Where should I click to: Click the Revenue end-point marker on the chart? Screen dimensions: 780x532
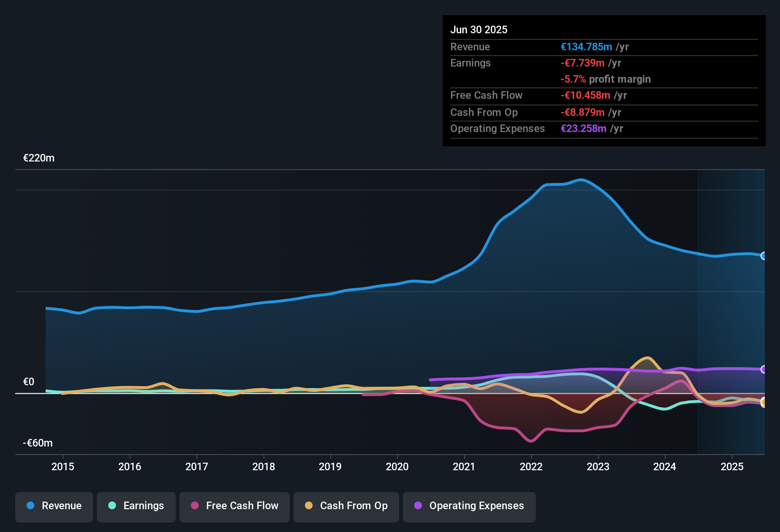pyautogui.click(x=764, y=256)
